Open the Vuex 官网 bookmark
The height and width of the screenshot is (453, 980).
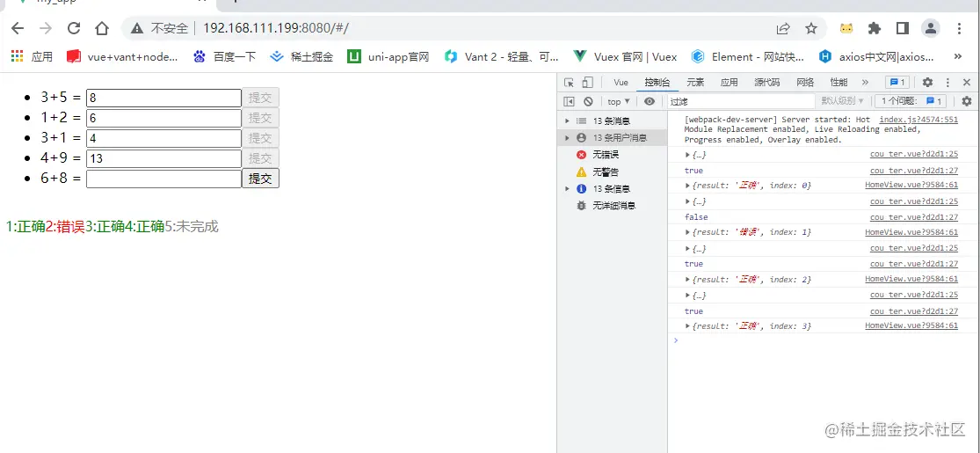626,57
